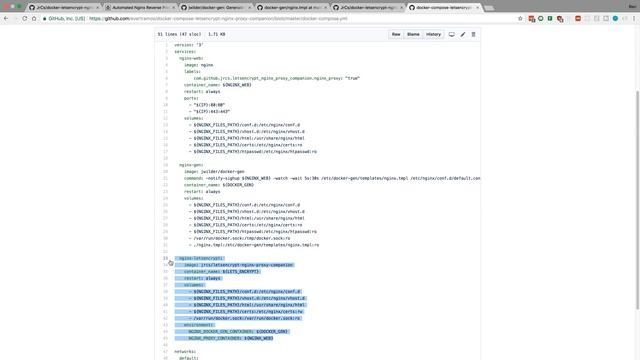The height and width of the screenshot is (360, 640).
Task: Click 'container_name: $LETS_ENCRYPT' line
Action: pos(222,271)
